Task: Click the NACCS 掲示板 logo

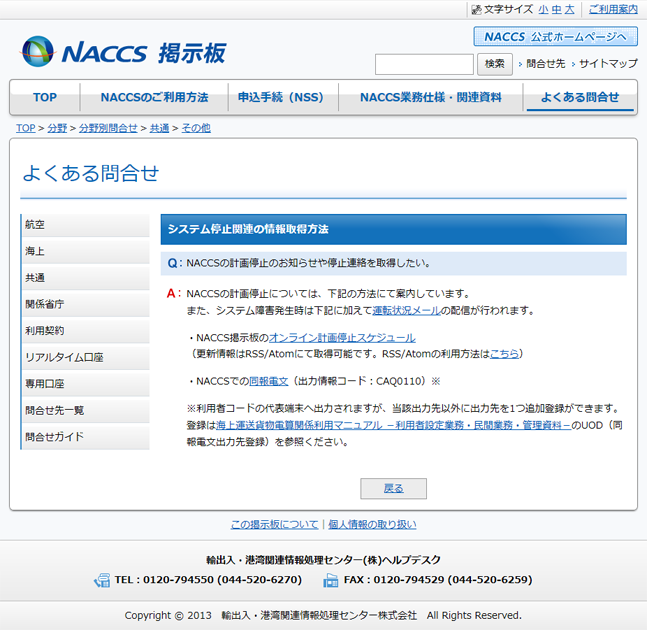Action: [x=123, y=52]
